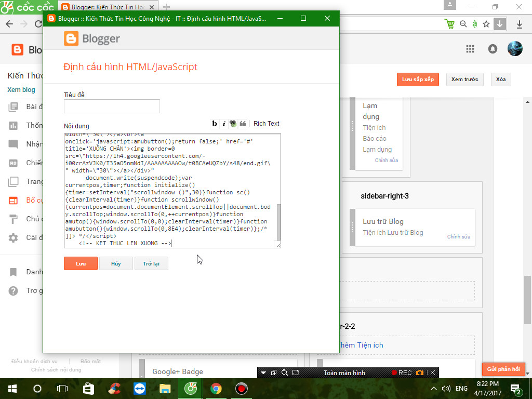This screenshot has height=399, width=532.
Task: Open the user account avatar
Action: [515, 49]
